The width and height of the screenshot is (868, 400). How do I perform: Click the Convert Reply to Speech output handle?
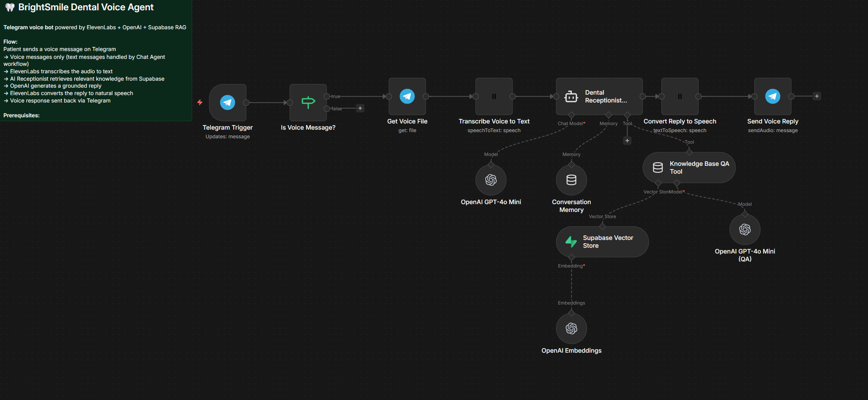click(x=698, y=96)
